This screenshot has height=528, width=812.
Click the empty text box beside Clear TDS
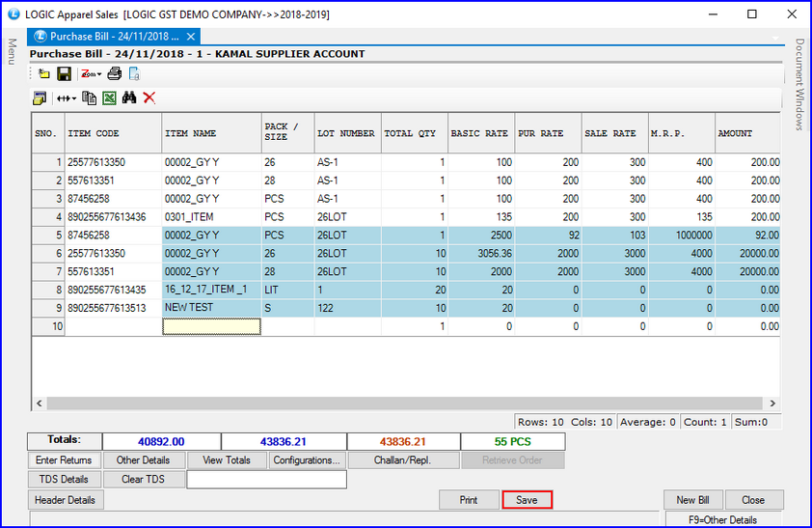[x=267, y=480]
